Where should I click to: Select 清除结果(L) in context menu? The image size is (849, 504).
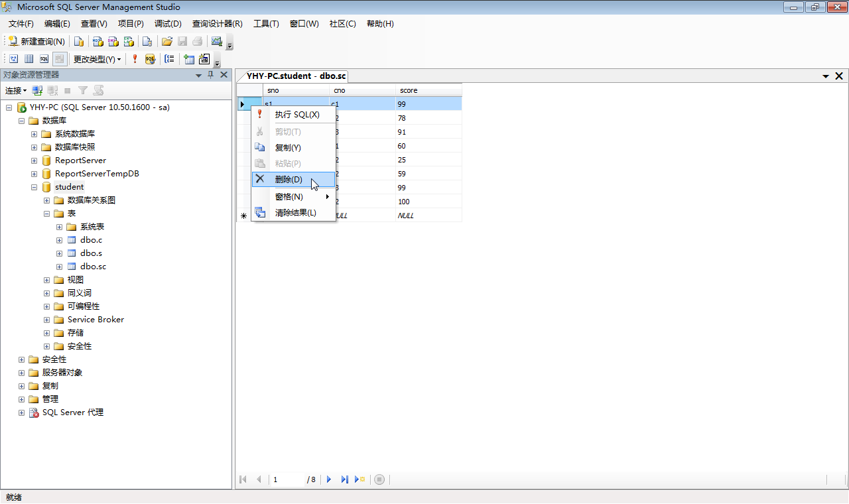coord(294,213)
